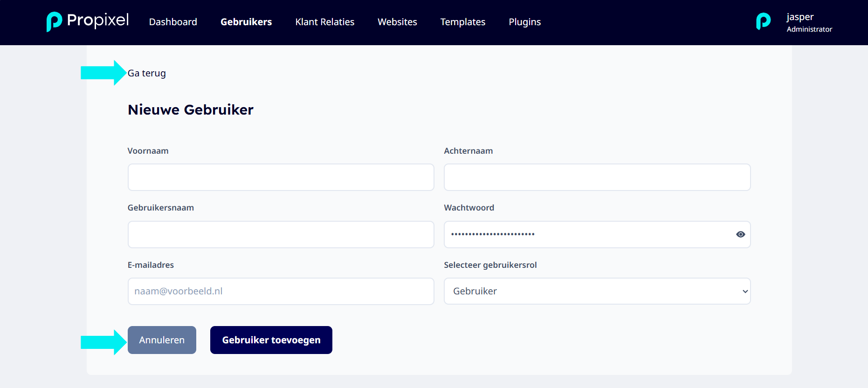Focus the Achternaam input field
The height and width of the screenshot is (388, 868).
click(x=597, y=177)
